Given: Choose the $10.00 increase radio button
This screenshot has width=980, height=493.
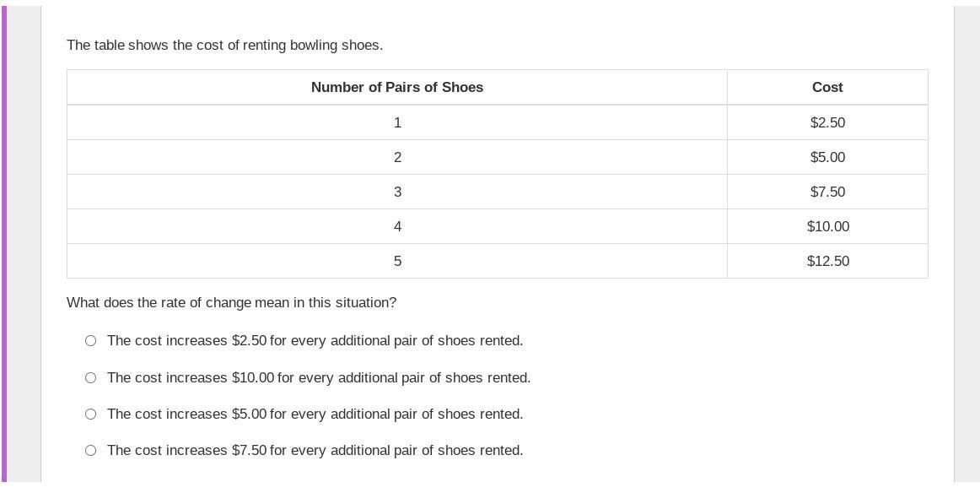Looking at the screenshot, I should click(90, 378).
